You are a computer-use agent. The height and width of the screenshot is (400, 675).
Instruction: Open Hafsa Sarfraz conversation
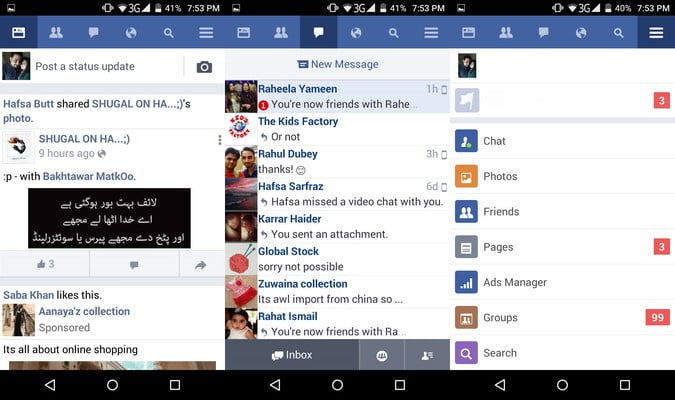(338, 194)
